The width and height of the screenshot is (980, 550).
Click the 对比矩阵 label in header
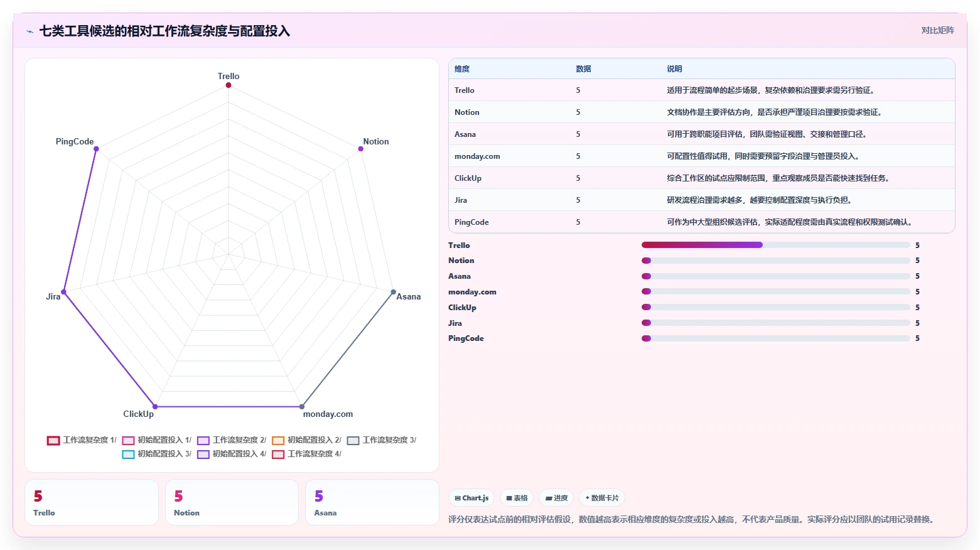coord(937,31)
